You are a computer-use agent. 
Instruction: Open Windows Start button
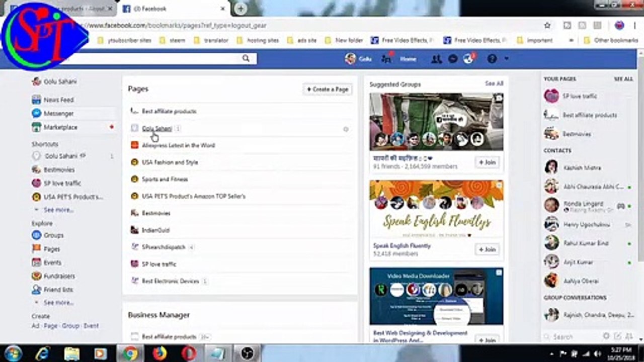pos(13,353)
